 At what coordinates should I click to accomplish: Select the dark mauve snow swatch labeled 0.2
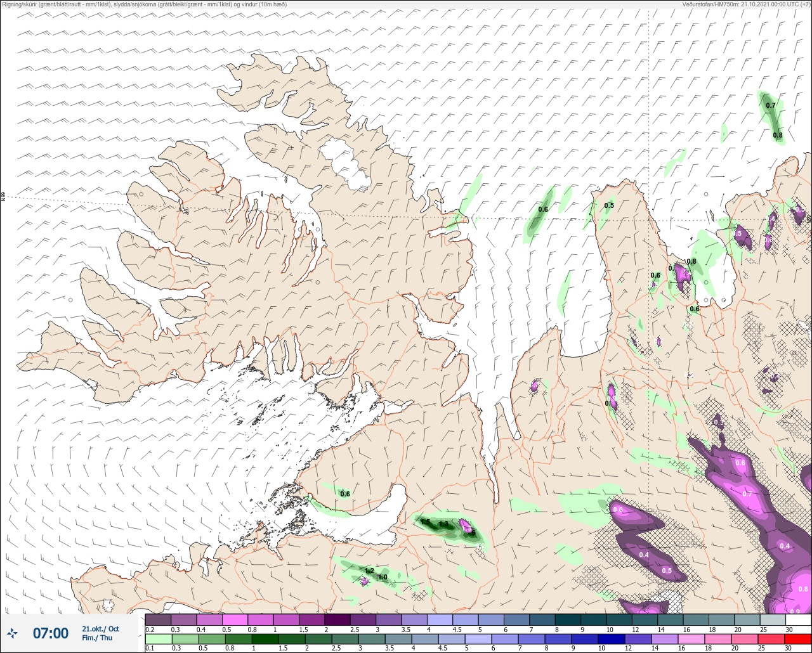[x=158, y=619]
